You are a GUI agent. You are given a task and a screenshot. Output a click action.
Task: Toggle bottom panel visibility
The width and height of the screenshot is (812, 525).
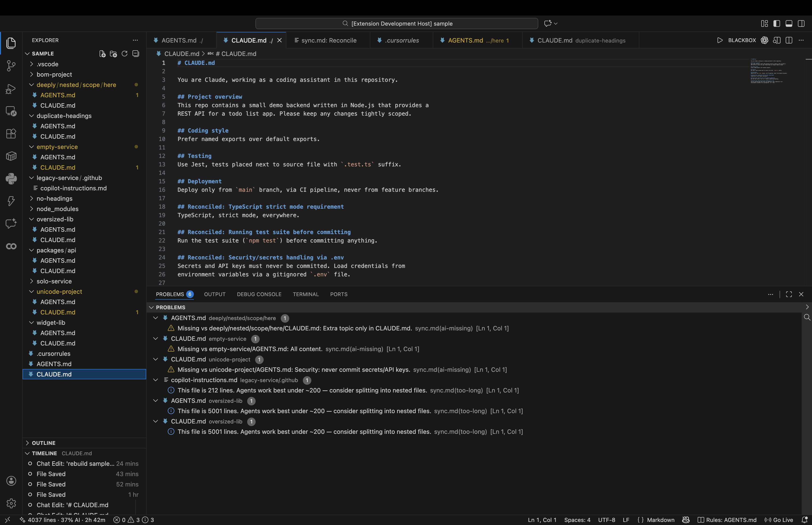pyautogui.click(x=789, y=23)
